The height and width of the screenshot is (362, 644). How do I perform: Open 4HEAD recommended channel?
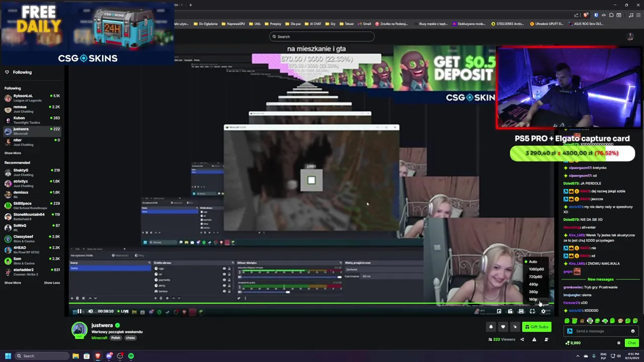pos(32,249)
